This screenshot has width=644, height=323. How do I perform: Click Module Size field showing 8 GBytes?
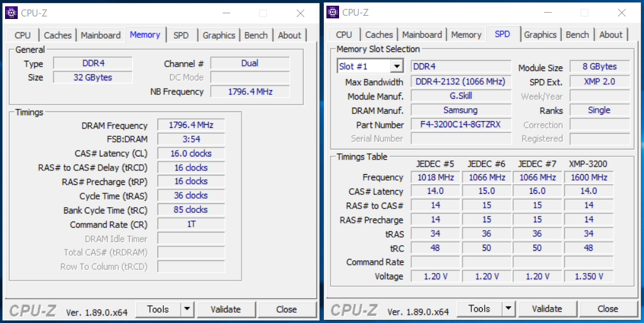(x=600, y=66)
